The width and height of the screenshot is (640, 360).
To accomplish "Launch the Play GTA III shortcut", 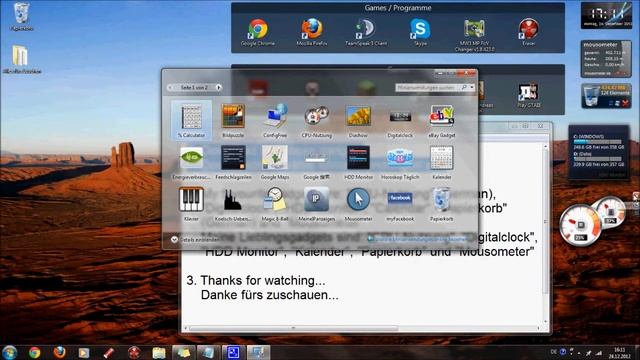I will pyautogui.click(x=529, y=96).
